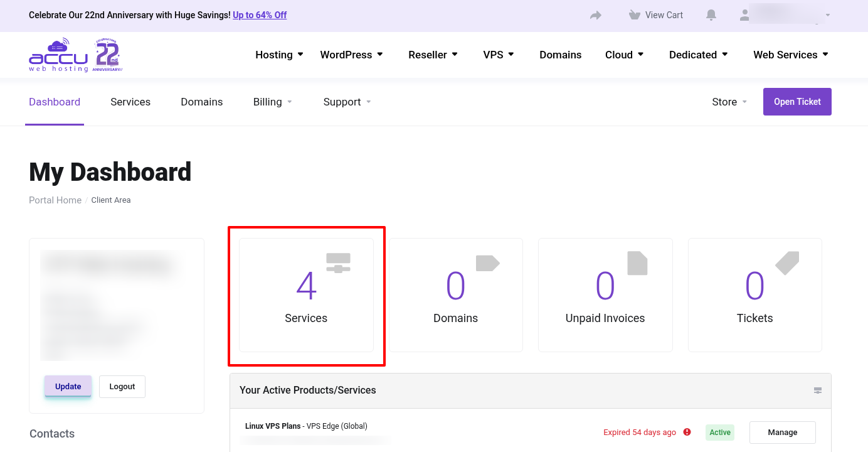Click the panel icon in Active Products header
Image resolution: width=868 pixels, height=452 pixels.
(x=818, y=390)
